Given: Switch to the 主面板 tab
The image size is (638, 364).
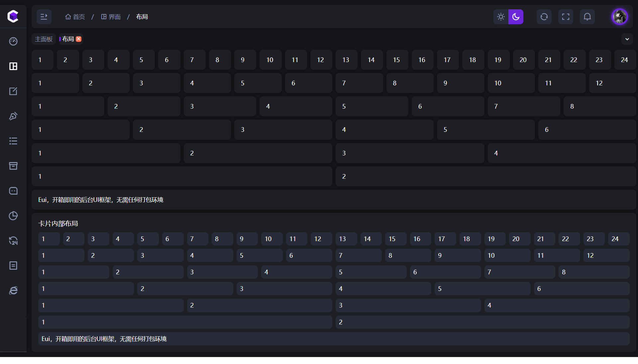Looking at the screenshot, I should pos(44,39).
